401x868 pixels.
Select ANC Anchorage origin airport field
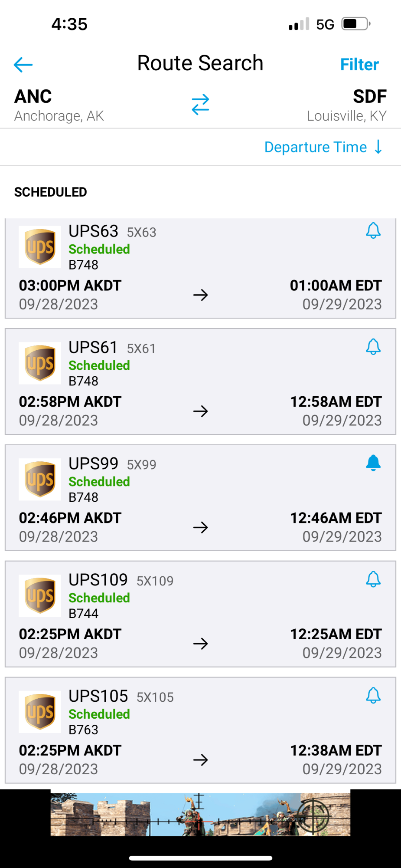[59, 105]
